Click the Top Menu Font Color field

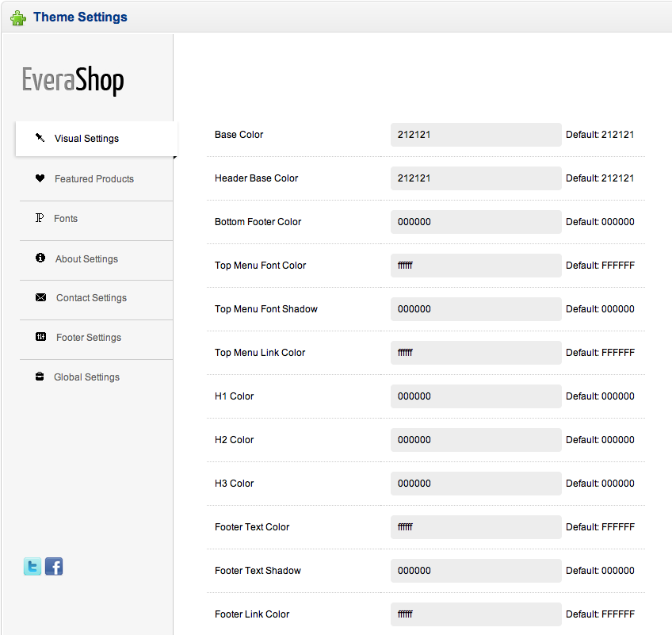point(475,266)
